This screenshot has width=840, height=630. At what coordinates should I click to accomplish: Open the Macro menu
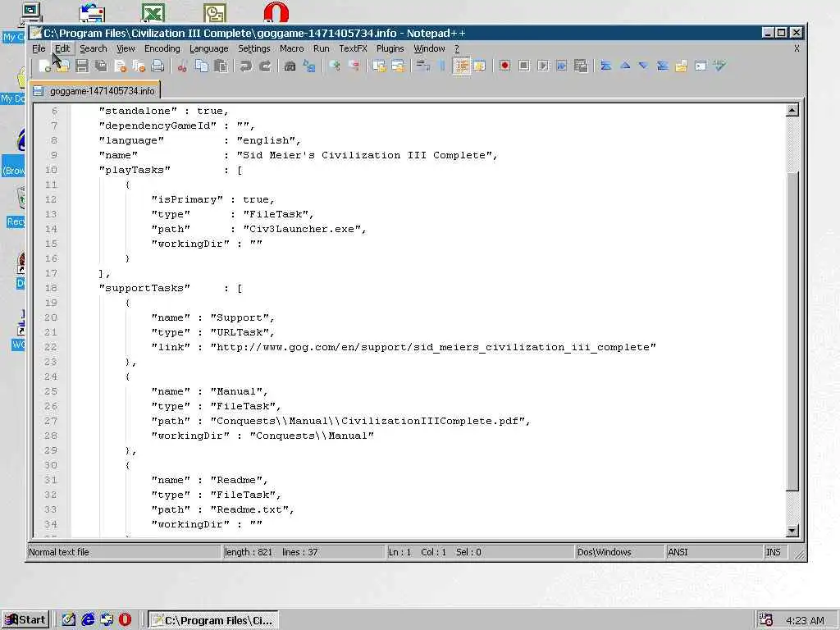coord(291,48)
